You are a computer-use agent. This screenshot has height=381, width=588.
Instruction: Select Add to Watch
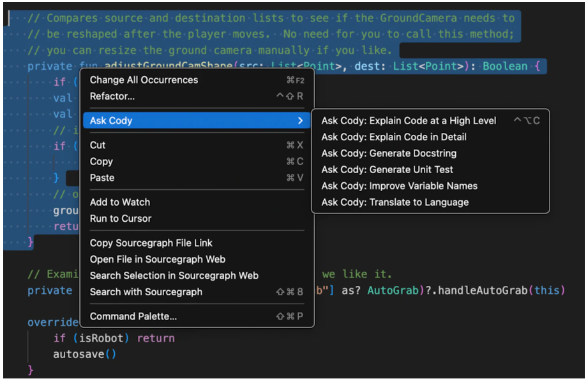pos(197,202)
